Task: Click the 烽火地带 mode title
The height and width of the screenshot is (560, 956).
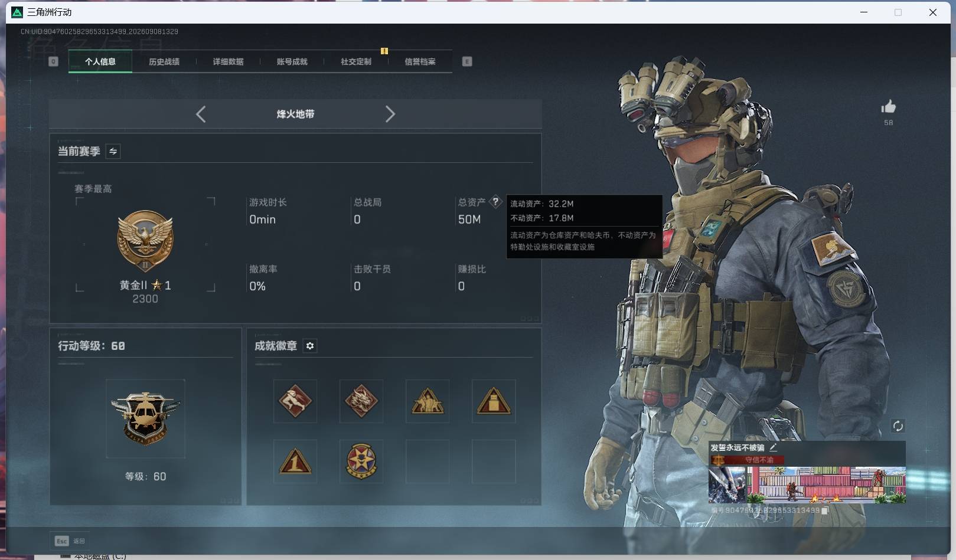Action: click(295, 114)
